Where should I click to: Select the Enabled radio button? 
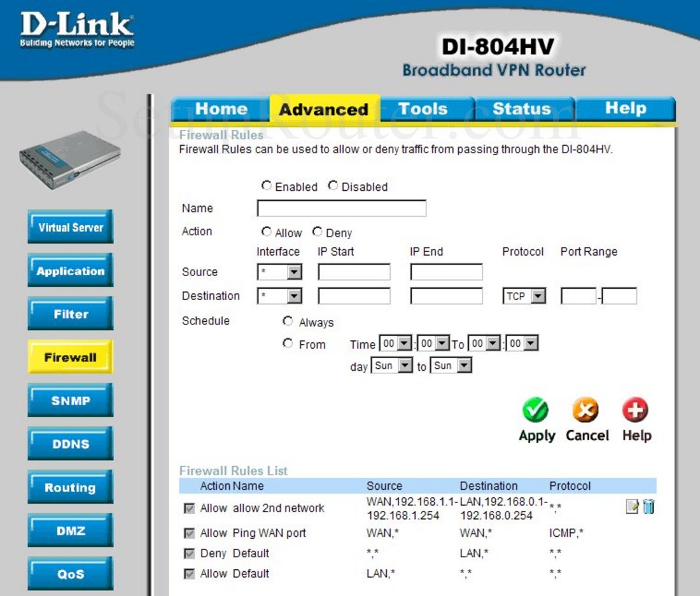pyautogui.click(x=267, y=185)
